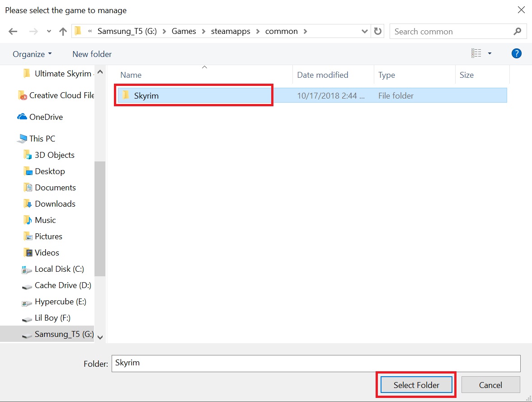Expand the address bar history dropdown

coord(364,31)
